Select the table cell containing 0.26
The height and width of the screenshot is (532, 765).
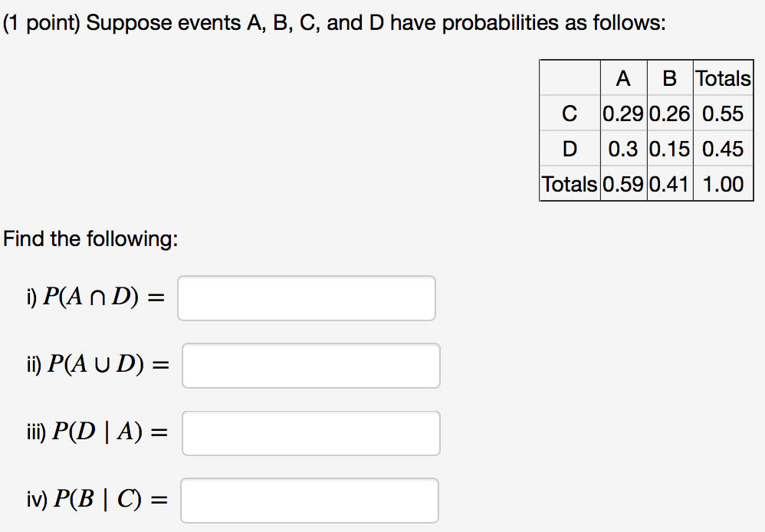tap(668, 113)
